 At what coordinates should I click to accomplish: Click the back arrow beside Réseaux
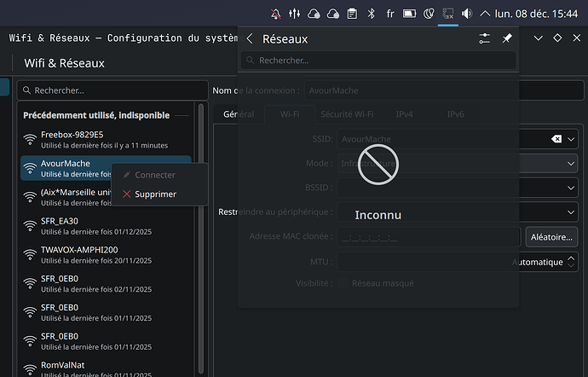tap(250, 38)
